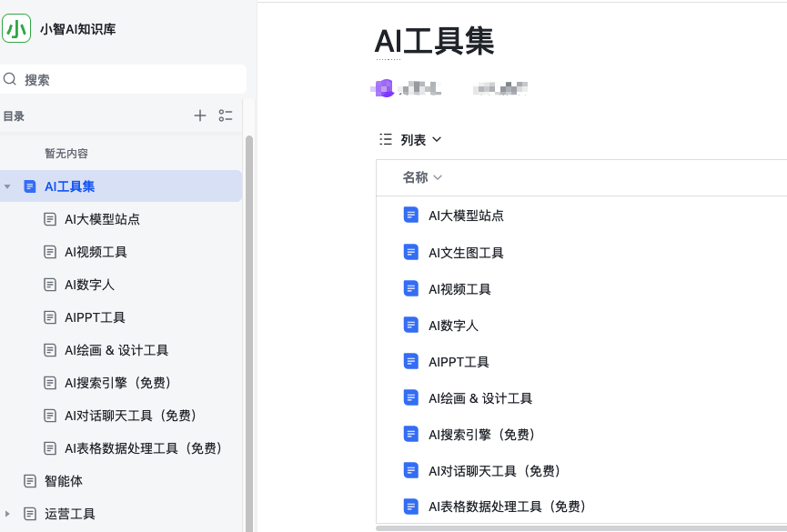Click the outline settings icon beside plus
787x532 pixels.
click(226, 115)
